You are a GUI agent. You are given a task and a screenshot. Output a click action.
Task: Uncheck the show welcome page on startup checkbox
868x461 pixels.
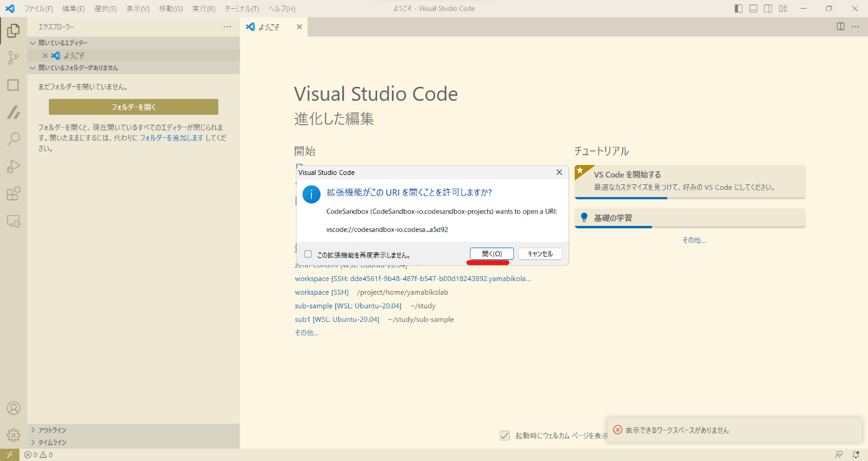point(505,436)
